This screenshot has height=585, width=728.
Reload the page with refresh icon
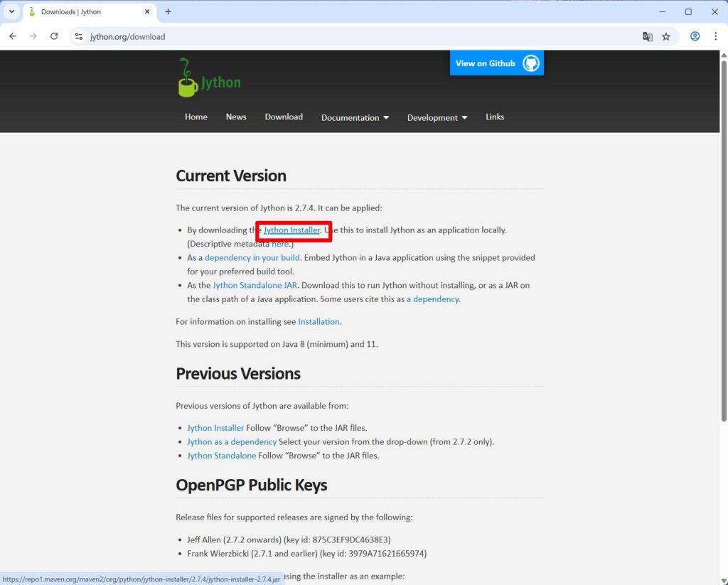pos(54,36)
